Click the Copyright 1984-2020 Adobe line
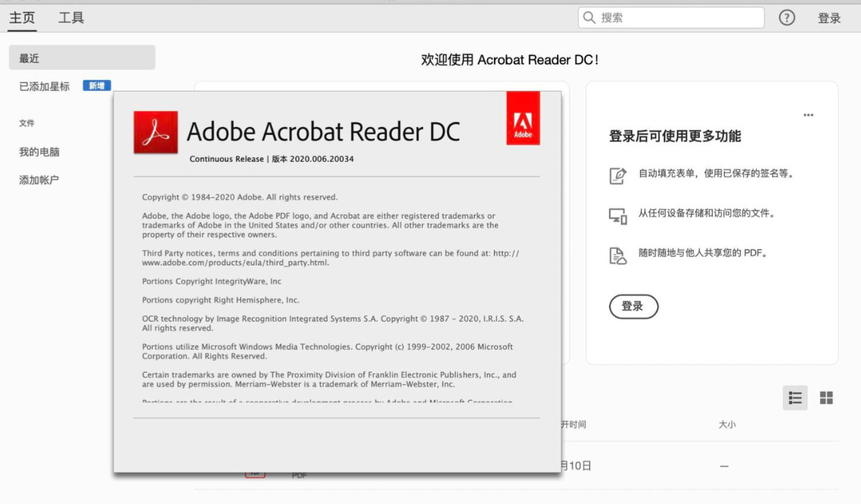861x504 pixels. pyautogui.click(x=240, y=197)
